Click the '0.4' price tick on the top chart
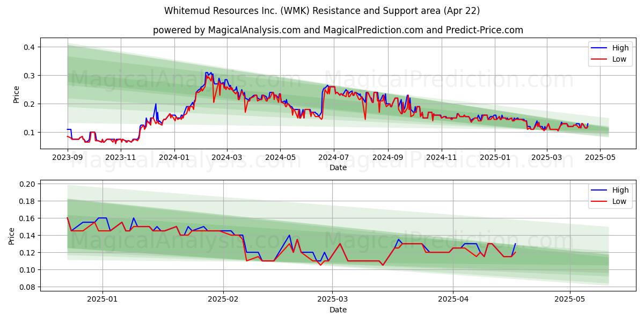 (x=30, y=47)
